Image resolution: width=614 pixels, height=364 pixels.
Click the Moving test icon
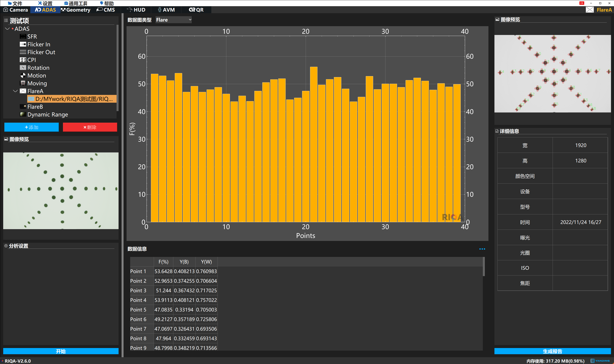23,83
